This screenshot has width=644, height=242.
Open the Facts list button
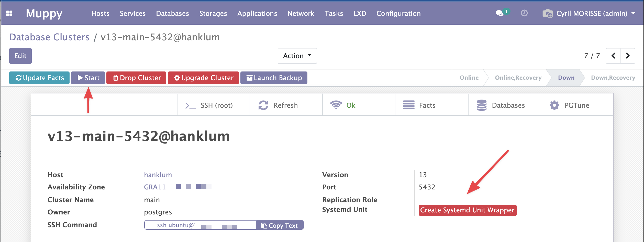[431, 105]
